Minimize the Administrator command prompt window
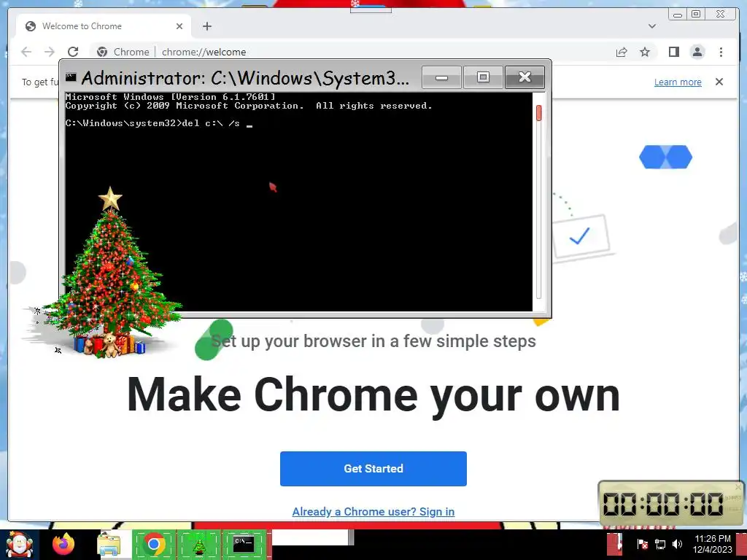Viewport: 747px width, 560px height. [x=441, y=77]
